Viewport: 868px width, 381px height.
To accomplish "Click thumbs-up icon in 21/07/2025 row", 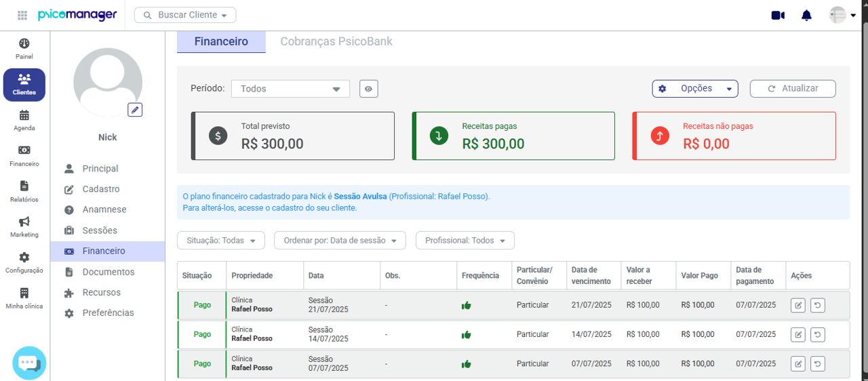I will (x=466, y=306).
